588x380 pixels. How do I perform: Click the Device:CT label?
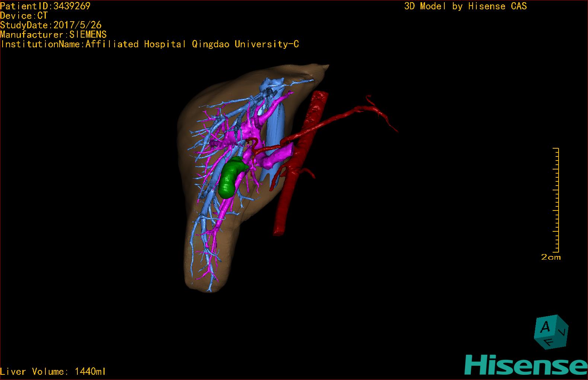point(24,16)
